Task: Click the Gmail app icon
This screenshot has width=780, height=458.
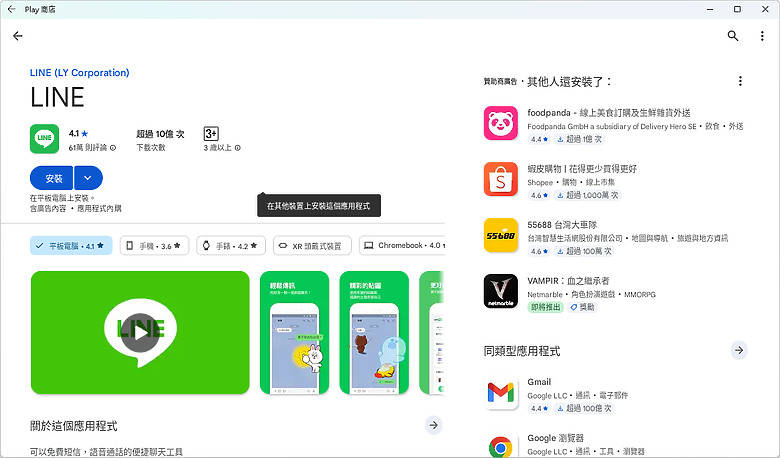Action: click(500, 392)
